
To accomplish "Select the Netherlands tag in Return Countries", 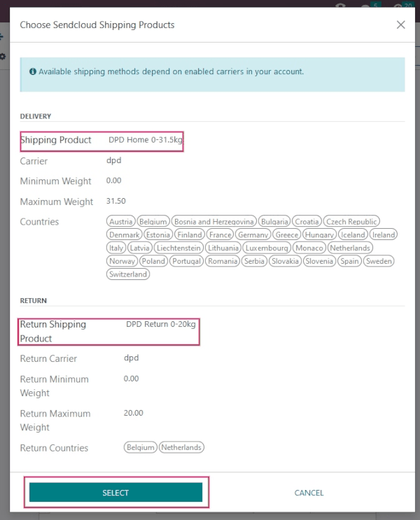I will pos(181,448).
